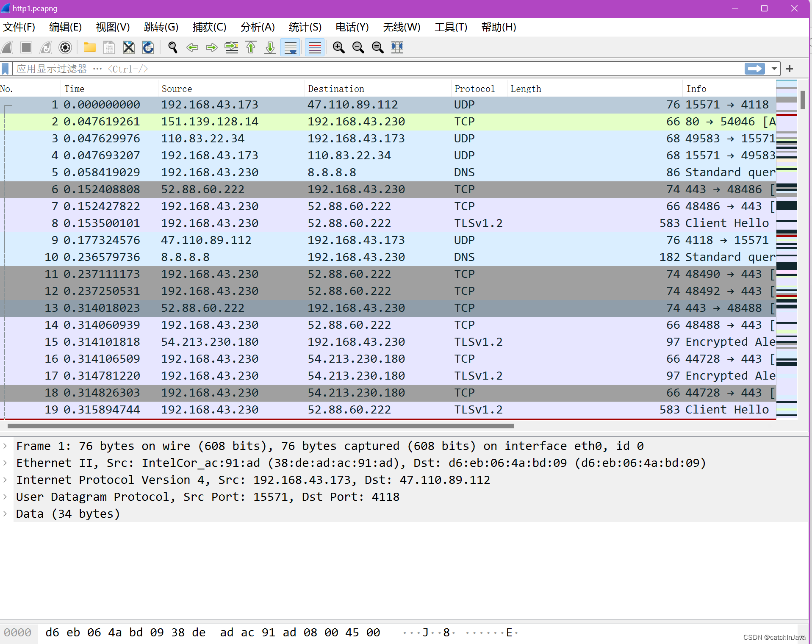
Task: Sort by Protocol column header
Action: [x=479, y=89]
